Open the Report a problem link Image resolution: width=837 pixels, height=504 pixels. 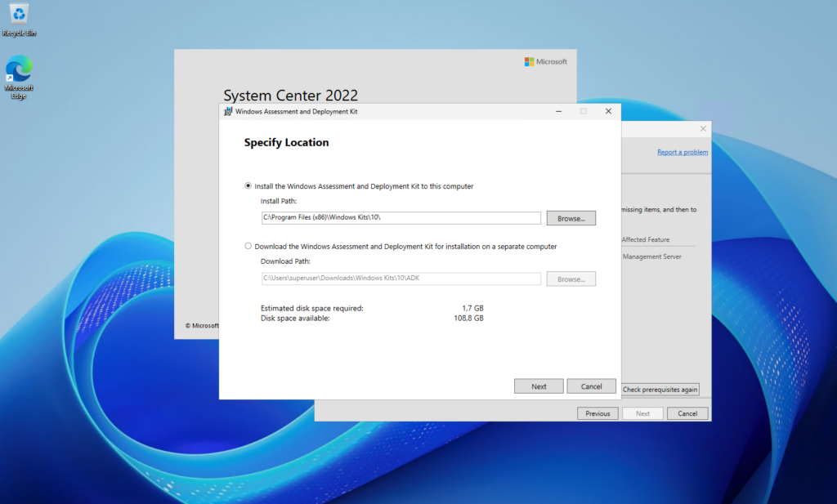683,152
